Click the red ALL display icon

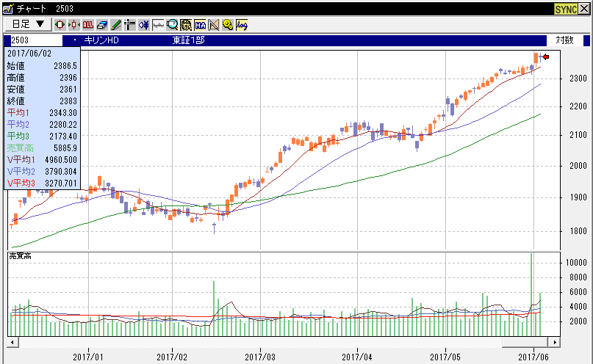point(87,24)
